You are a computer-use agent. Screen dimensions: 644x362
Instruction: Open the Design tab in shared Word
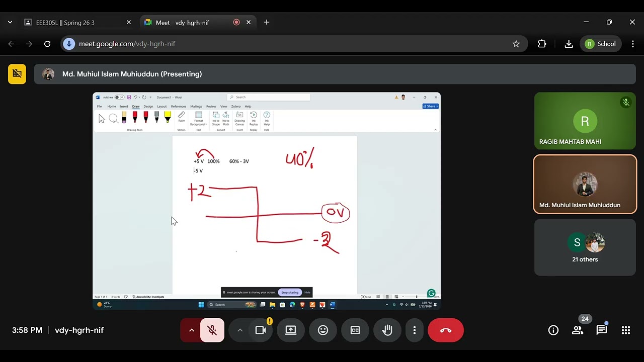click(148, 106)
